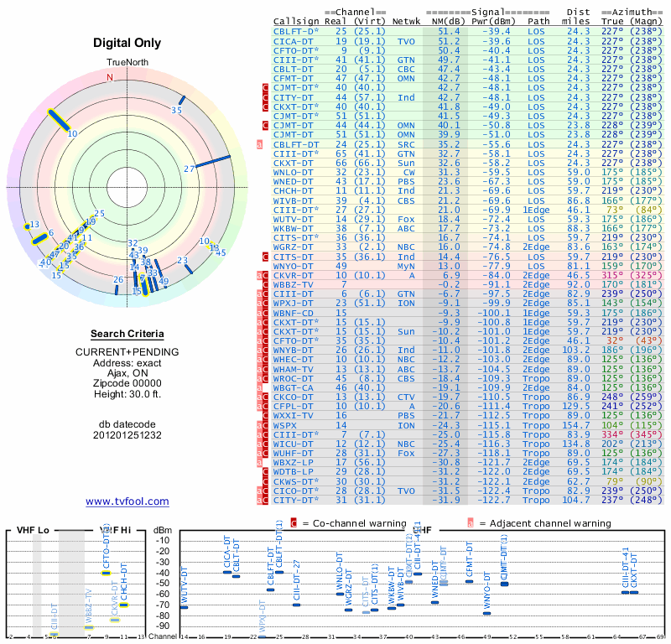Screen dimensions: 671x644
Task: Click the CICA-DT signal bar in UHF chart
Action: (227, 572)
